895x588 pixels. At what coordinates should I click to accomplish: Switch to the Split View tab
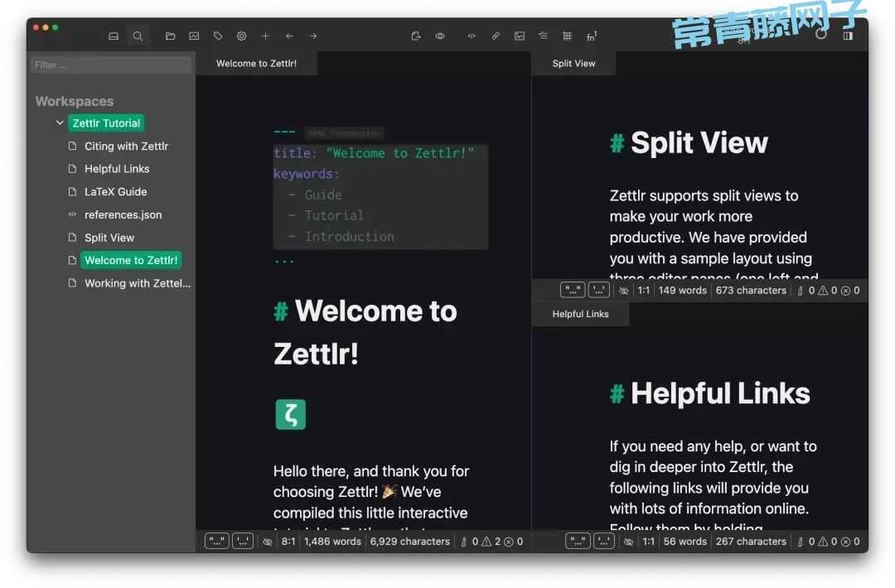pyautogui.click(x=573, y=63)
